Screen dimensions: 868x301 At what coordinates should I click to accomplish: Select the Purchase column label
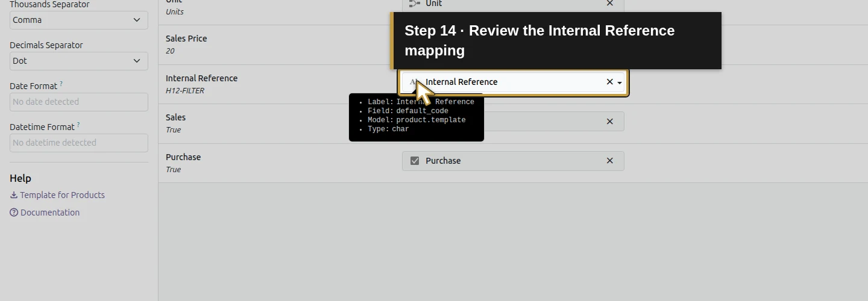click(x=183, y=157)
